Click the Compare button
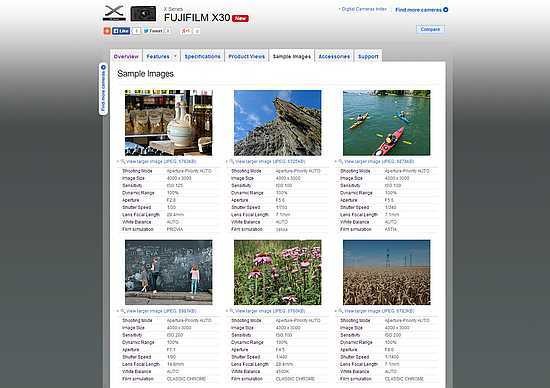 pyautogui.click(x=430, y=29)
